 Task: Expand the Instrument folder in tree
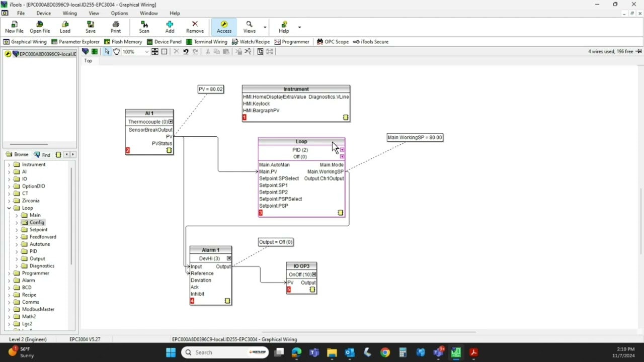click(9, 164)
